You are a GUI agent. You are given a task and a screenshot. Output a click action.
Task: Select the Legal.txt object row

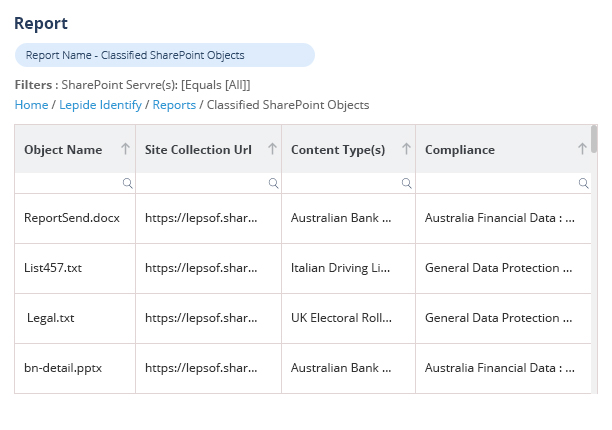51,318
